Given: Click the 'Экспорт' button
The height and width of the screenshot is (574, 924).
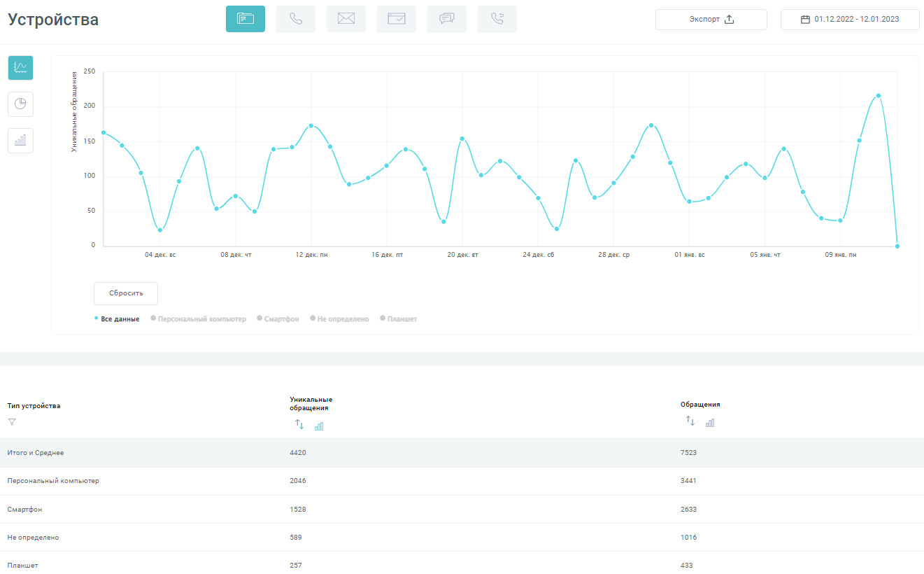Looking at the screenshot, I should tap(711, 20).
